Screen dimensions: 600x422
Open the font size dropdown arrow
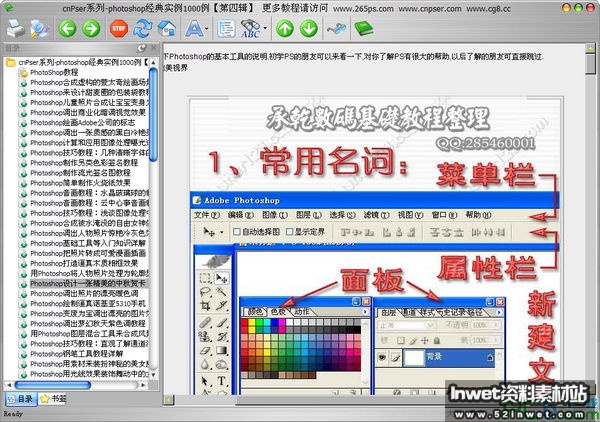pyautogui.click(x=207, y=29)
